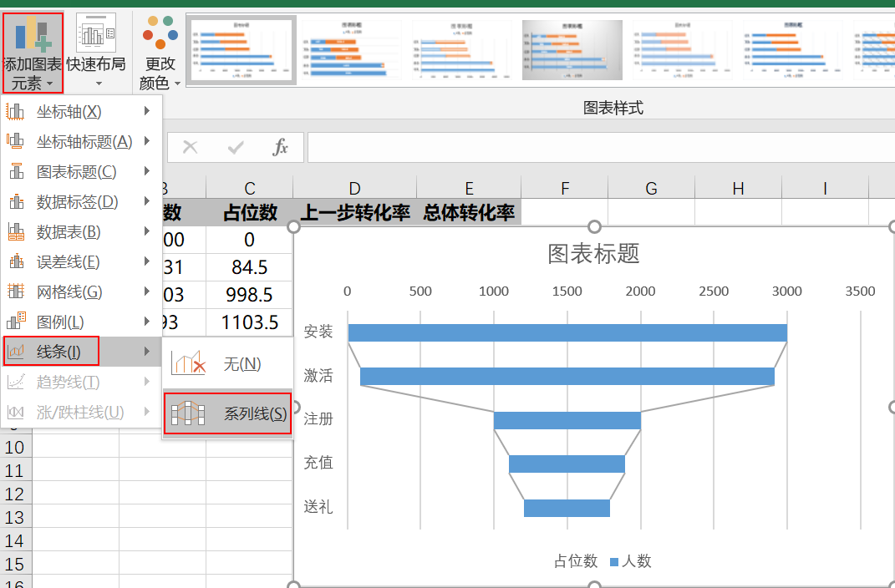Click the fx insert function icon

(x=280, y=146)
